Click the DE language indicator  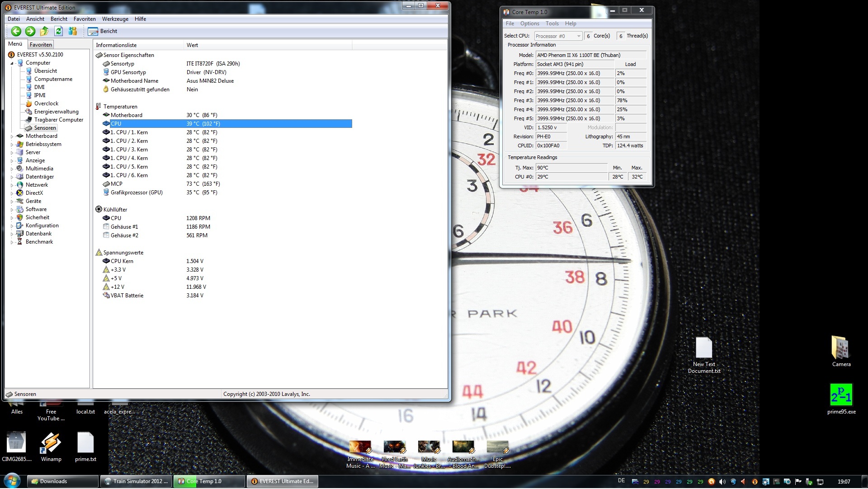point(621,481)
